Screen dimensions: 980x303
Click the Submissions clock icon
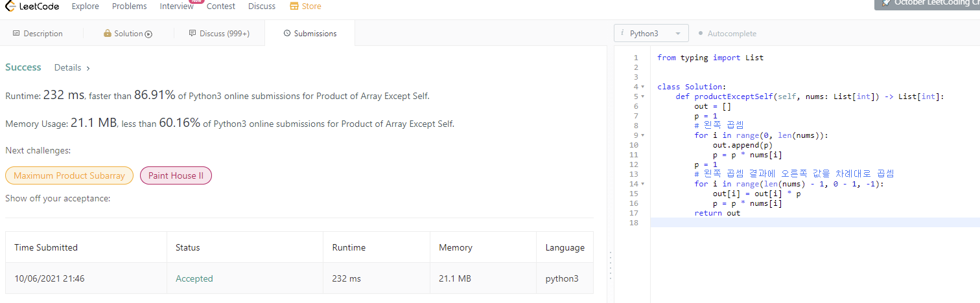click(287, 34)
